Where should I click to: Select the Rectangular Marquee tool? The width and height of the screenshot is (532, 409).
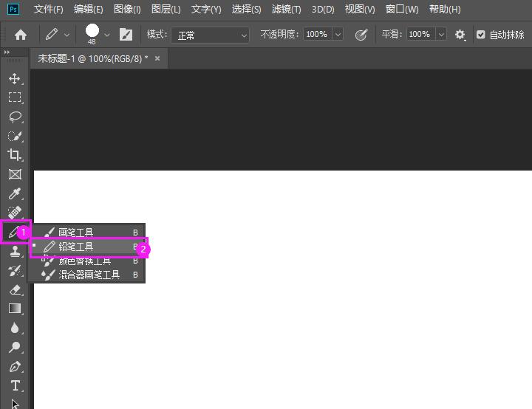(15, 97)
